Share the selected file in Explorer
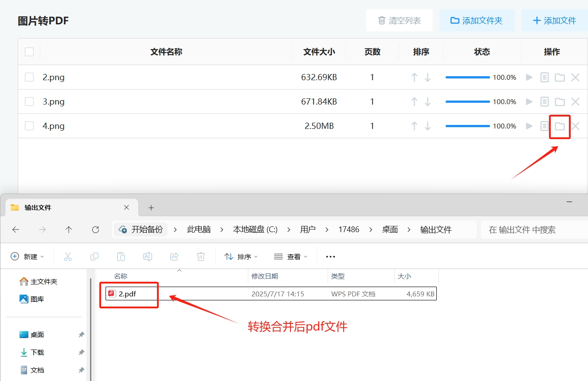Screen dimensions: 588x381 click(x=174, y=256)
